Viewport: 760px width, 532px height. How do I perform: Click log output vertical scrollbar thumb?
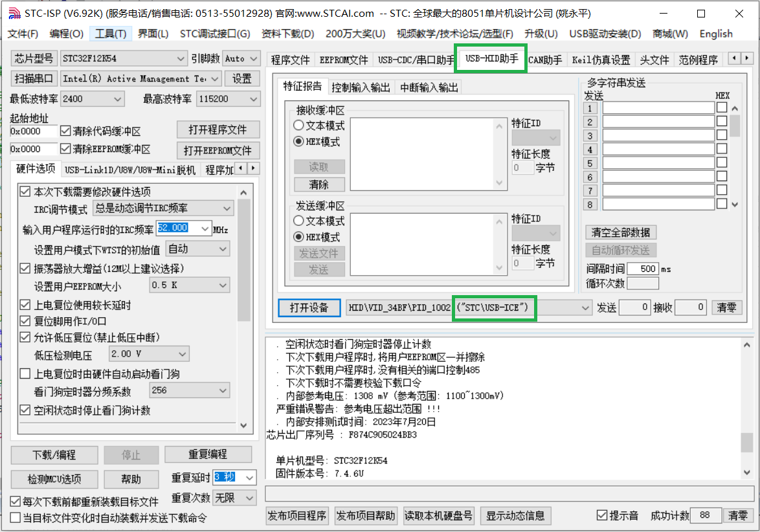746,443
